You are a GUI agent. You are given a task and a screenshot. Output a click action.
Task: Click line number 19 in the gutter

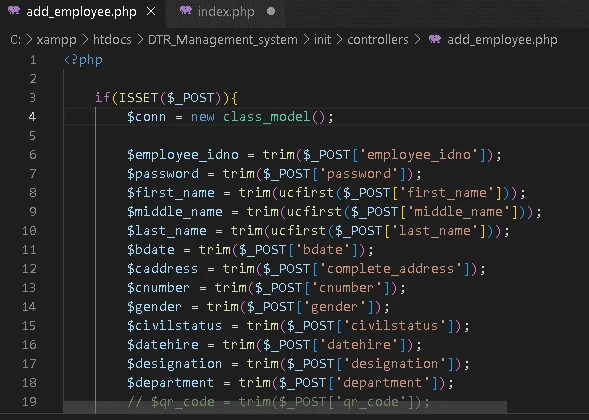pyautogui.click(x=29, y=402)
